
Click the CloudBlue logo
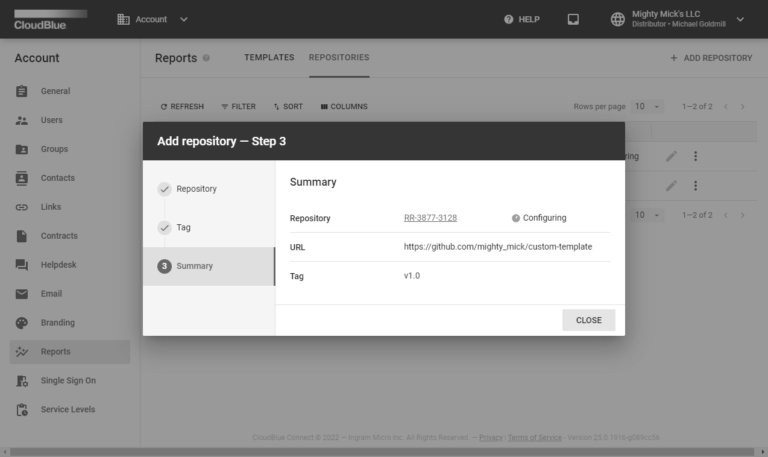50,20
